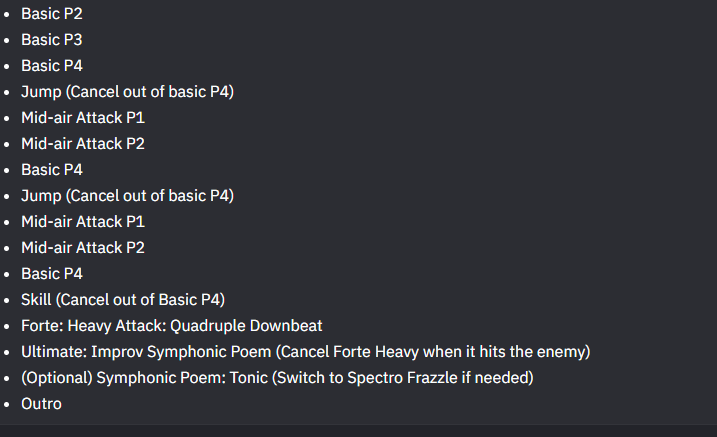The image size is (717, 437).
Task: Click the words Quadruple Downbeat
Action: point(246,326)
